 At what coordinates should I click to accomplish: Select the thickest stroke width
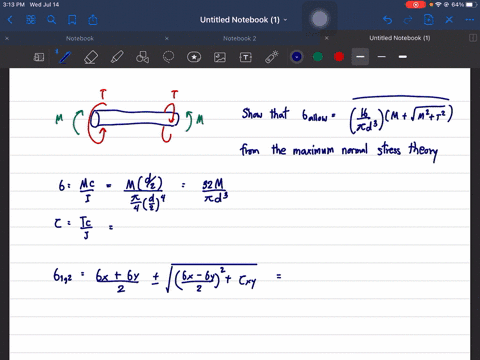pyautogui.click(x=403, y=57)
